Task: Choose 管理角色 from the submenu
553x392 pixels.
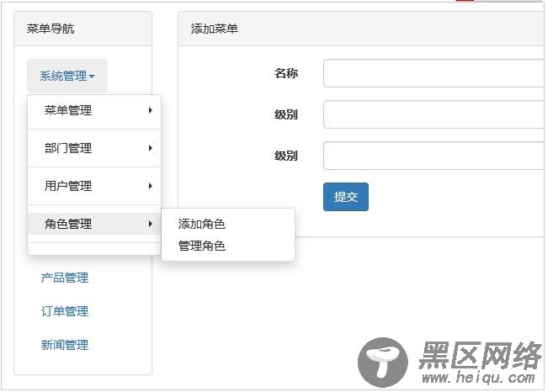Action: (x=228, y=246)
